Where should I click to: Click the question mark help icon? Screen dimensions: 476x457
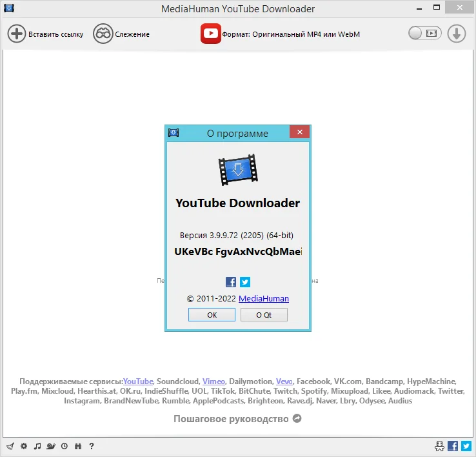[92, 446]
